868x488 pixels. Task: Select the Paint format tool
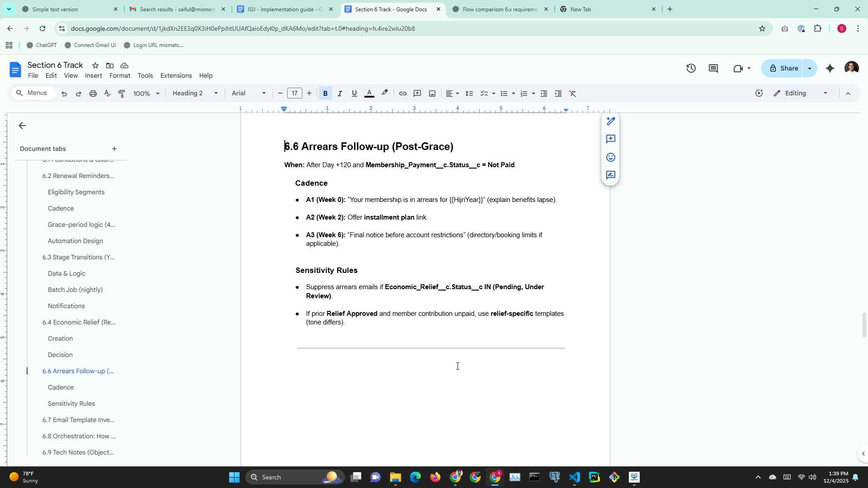click(x=122, y=94)
